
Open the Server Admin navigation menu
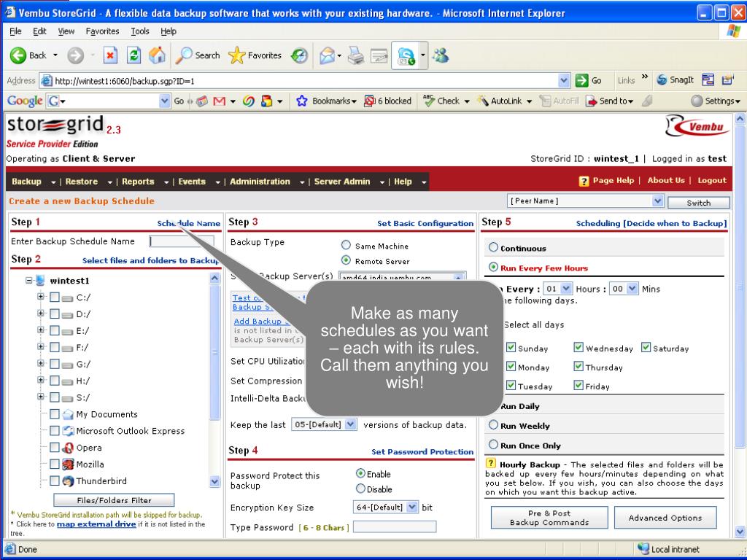(x=349, y=182)
